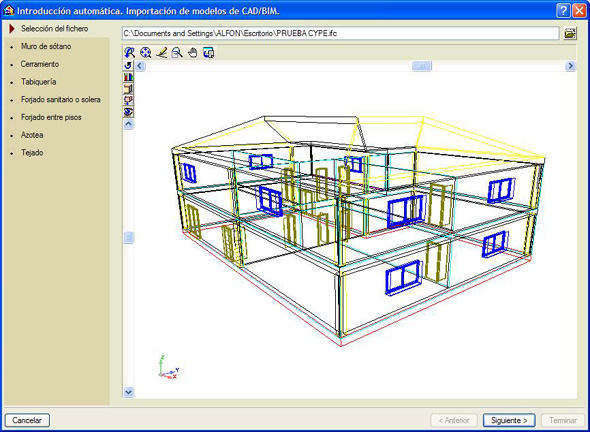Click the 3D box perspective icon
This screenshot has width=590, height=432.
(x=128, y=89)
